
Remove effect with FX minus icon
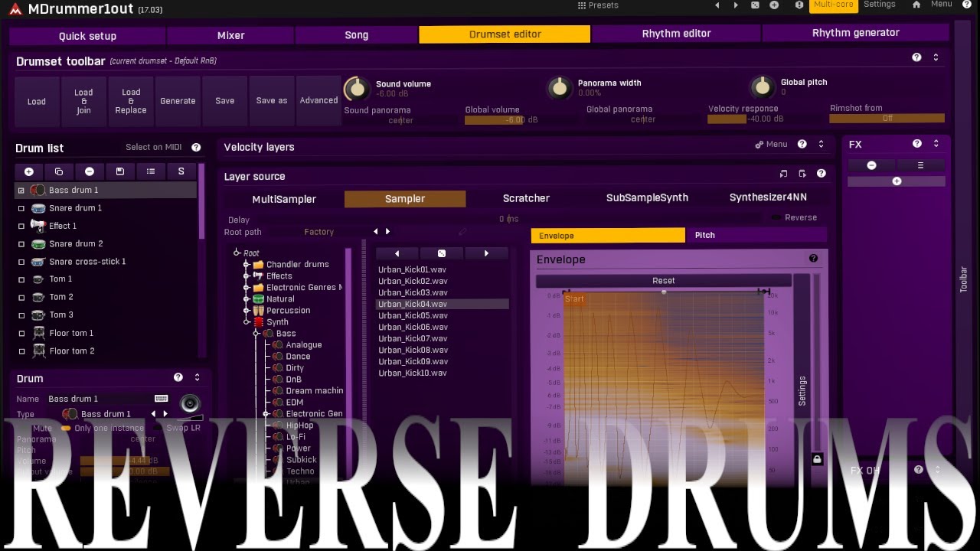point(871,165)
